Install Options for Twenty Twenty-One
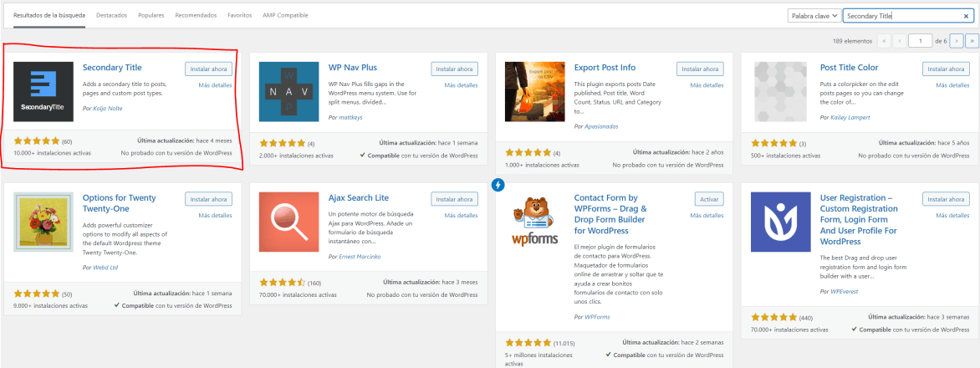 point(209,199)
